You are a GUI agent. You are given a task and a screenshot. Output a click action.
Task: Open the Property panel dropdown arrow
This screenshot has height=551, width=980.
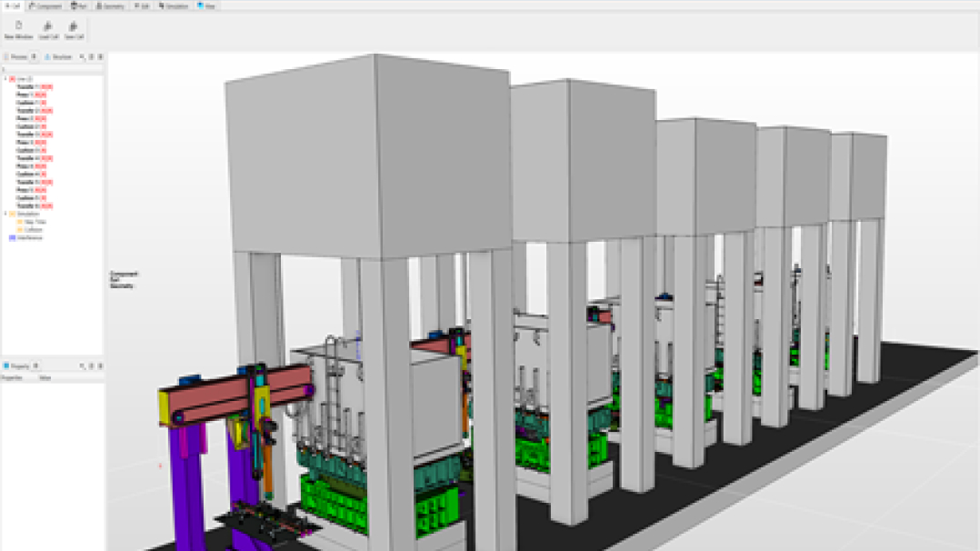(35, 366)
